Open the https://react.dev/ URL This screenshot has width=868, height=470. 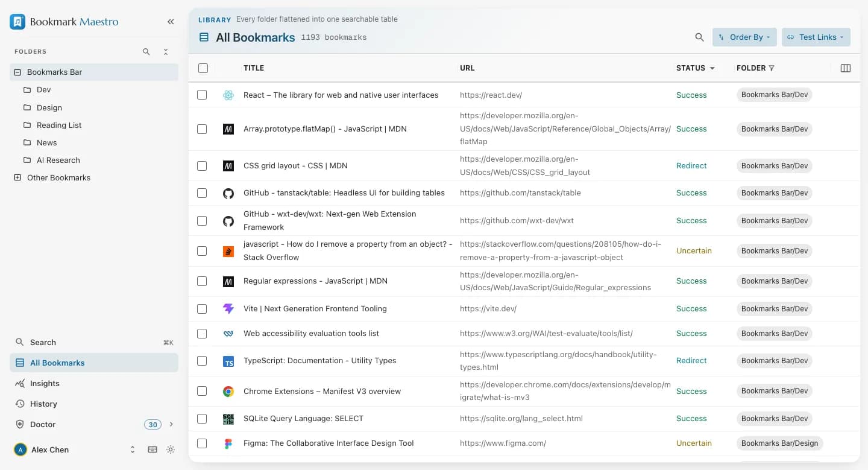pyautogui.click(x=491, y=95)
